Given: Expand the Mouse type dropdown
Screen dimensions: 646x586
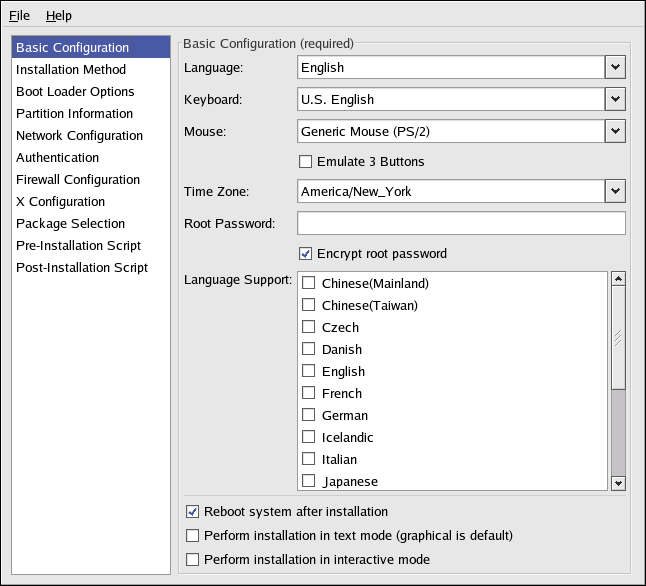Looking at the screenshot, I should [615, 131].
